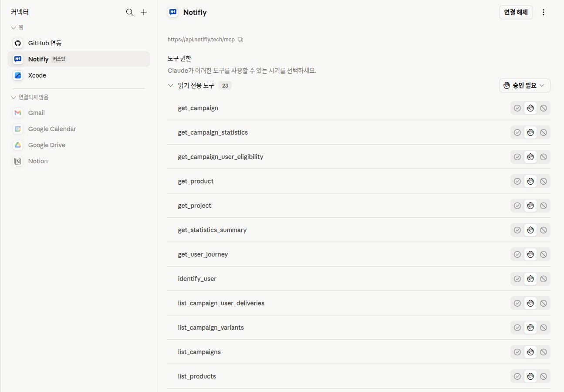The height and width of the screenshot is (392, 564).
Task: Always allow get_user_journey
Action: 517,254
